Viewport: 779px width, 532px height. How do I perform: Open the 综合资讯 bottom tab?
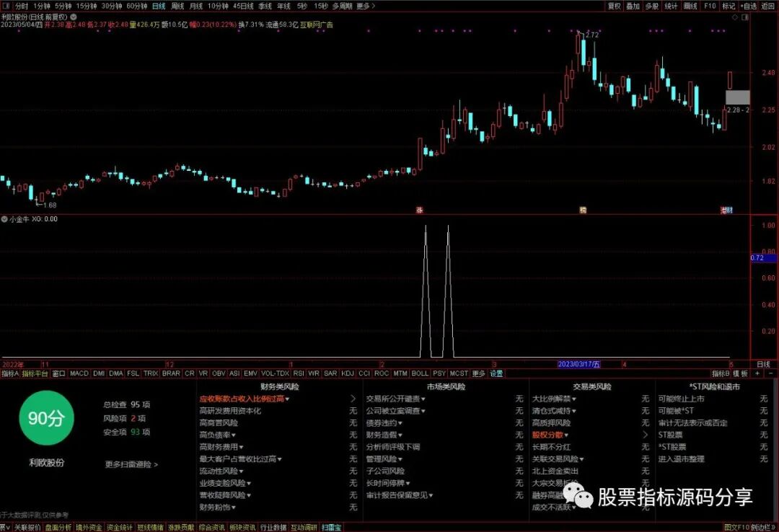point(211,528)
